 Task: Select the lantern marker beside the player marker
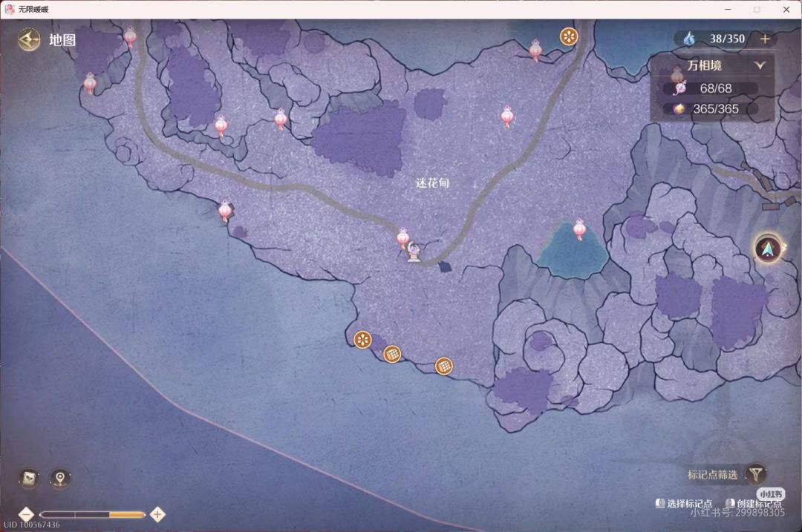pyautogui.click(x=403, y=239)
